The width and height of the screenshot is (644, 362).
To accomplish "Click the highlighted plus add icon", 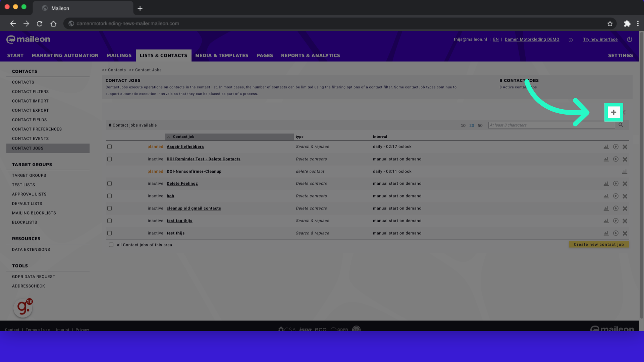I will (613, 112).
